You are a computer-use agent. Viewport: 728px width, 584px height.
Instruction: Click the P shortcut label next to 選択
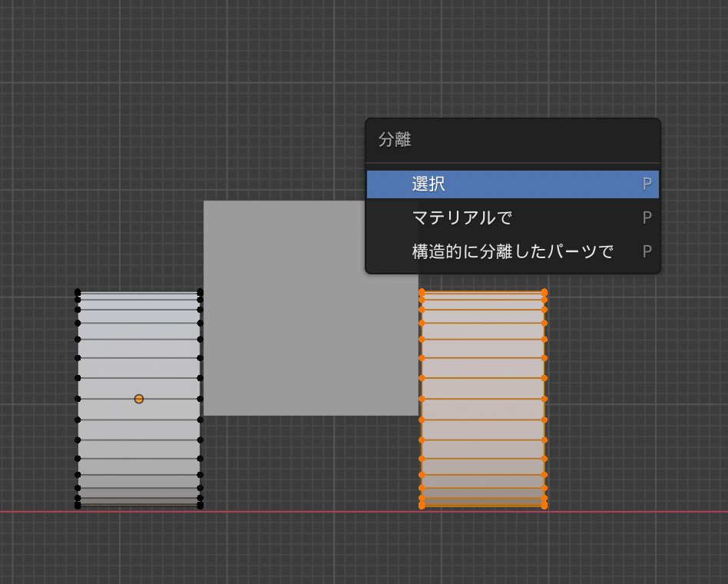[x=647, y=184]
